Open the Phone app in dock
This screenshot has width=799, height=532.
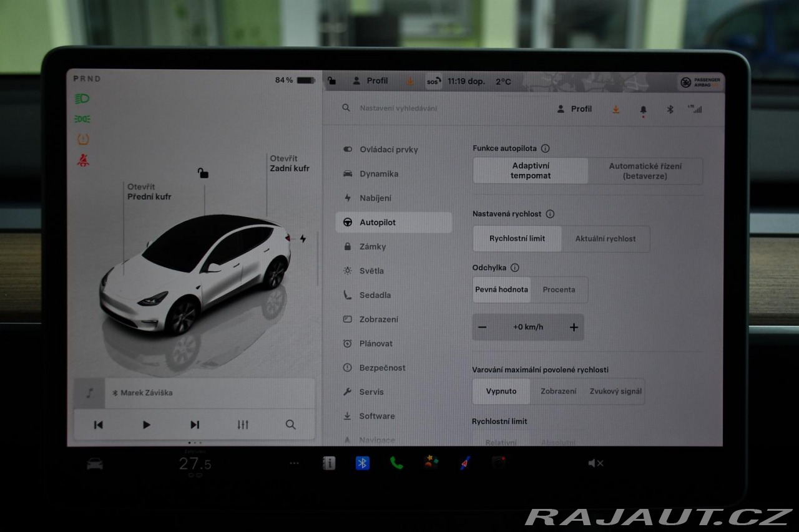(x=396, y=463)
